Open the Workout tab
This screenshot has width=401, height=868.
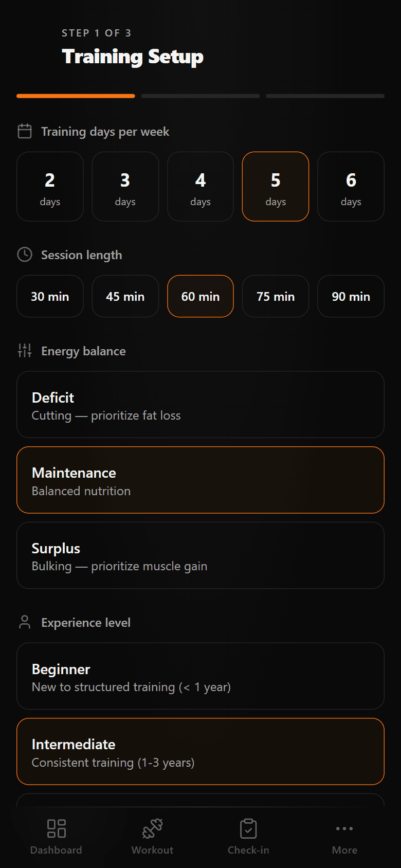click(x=152, y=836)
